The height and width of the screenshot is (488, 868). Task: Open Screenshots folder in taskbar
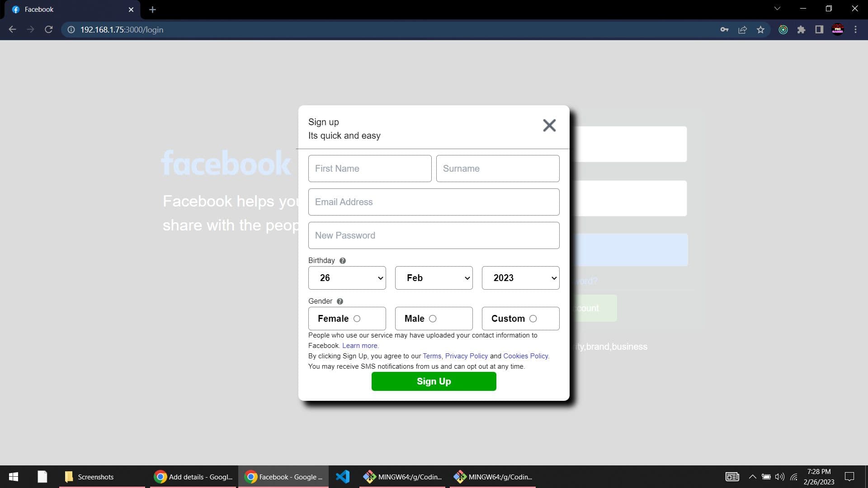tap(102, 477)
